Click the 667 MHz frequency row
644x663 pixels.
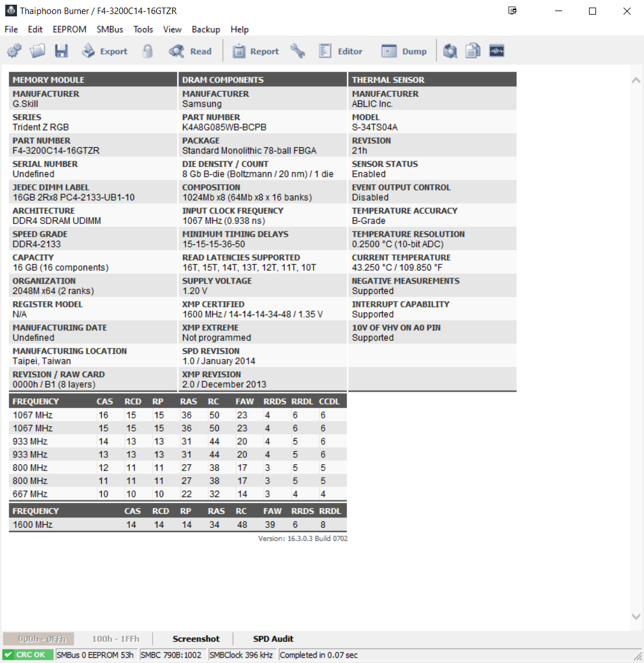point(178,494)
